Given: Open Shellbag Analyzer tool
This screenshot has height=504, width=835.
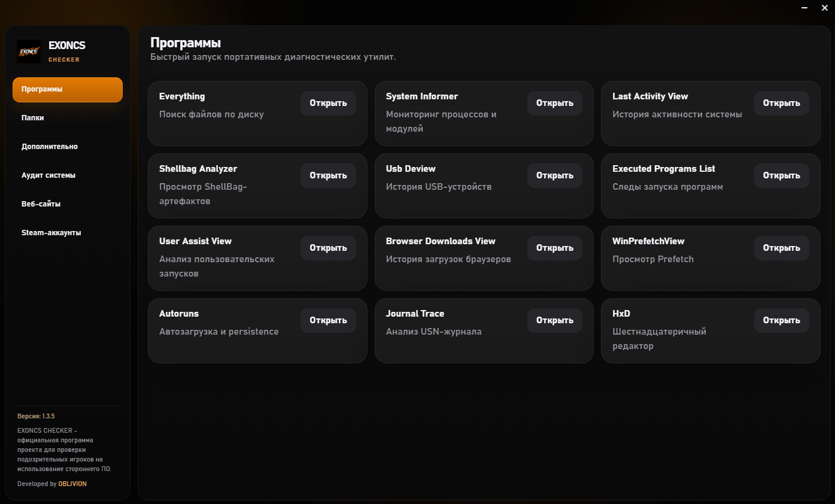Looking at the screenshot, I should click(328, 175).
